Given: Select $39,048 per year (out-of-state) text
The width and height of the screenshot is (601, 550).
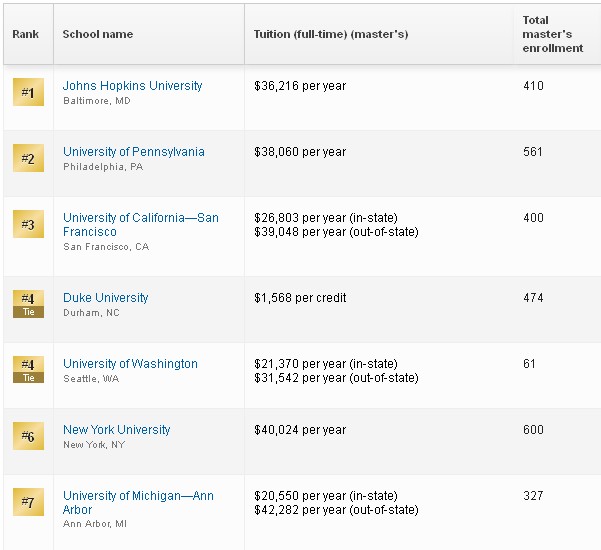Looking at the screenshot, I should (336, 232).
